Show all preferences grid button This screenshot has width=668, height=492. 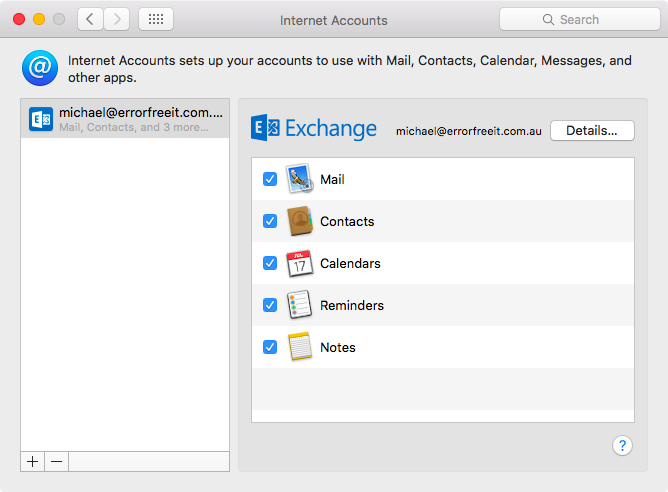(156, 19)
